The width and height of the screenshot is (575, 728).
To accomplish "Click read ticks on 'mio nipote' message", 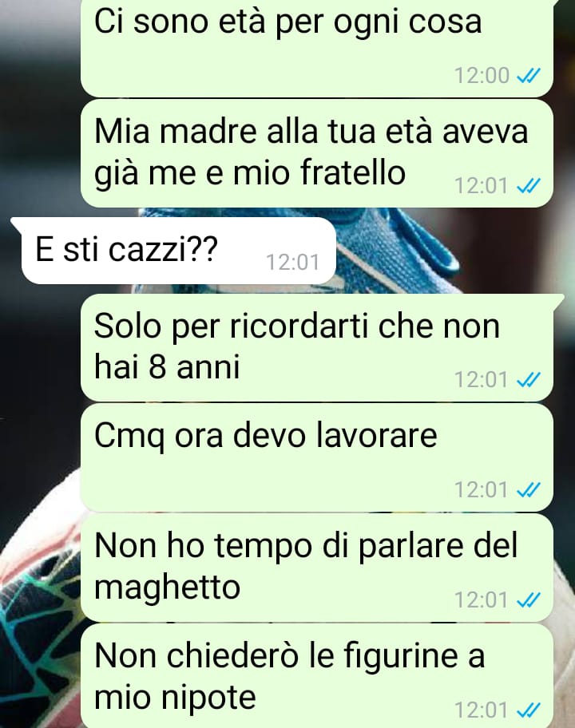I will tap(529, 710).
